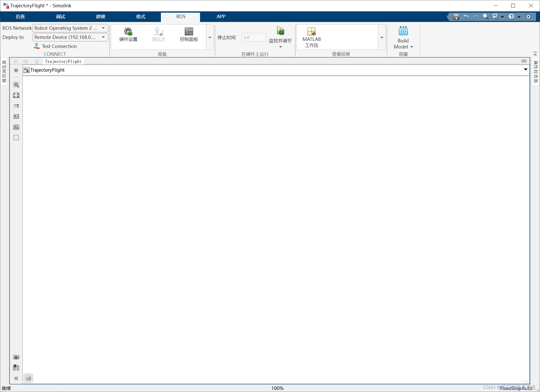
Task: Click the FixedStepAuto solver link
Action: point(516,388)
